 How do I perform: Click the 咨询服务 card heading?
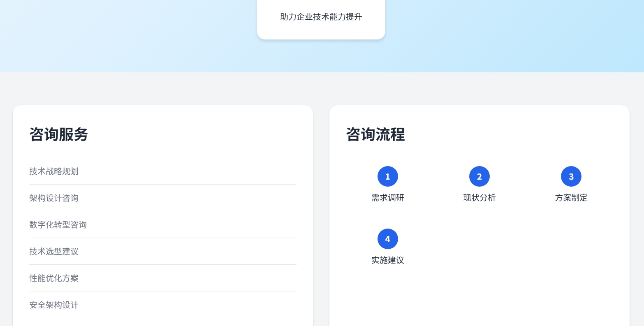58,134
